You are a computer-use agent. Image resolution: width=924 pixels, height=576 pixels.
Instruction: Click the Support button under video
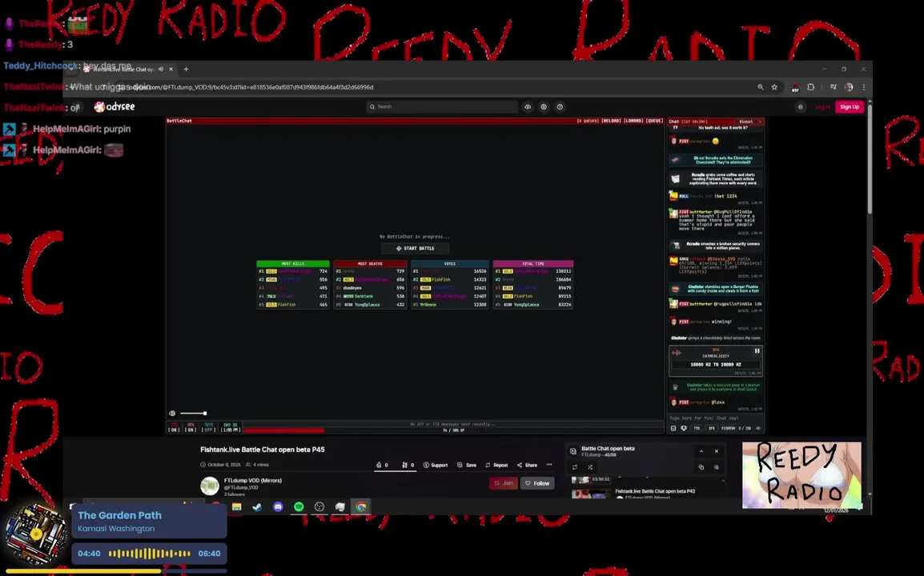436,465
